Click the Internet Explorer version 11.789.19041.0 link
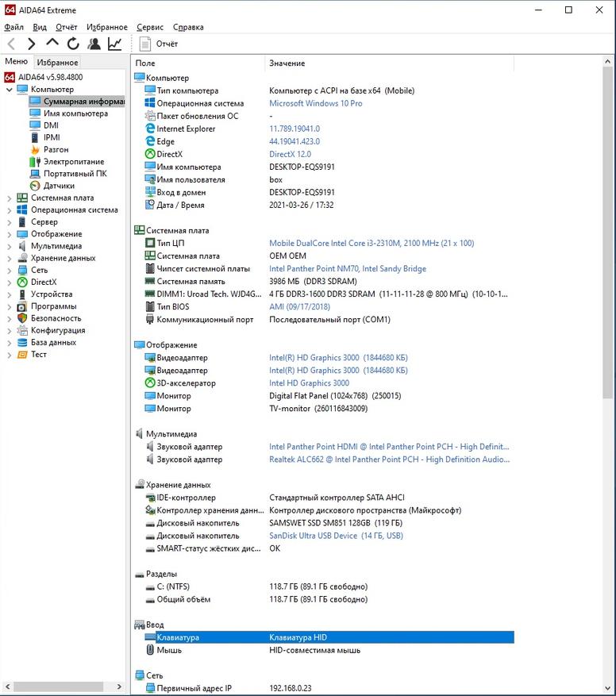Viewport: 616px width, 696px height. click(x=295, y=129)
